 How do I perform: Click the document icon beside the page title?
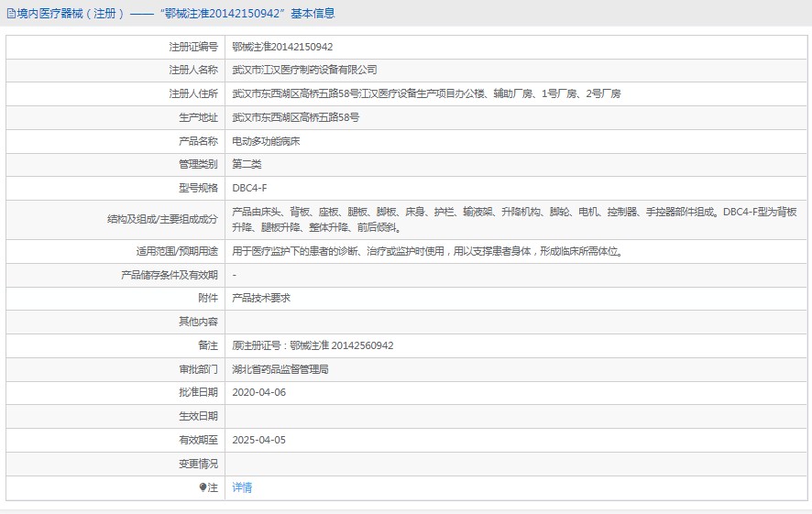tap(11, 14)
